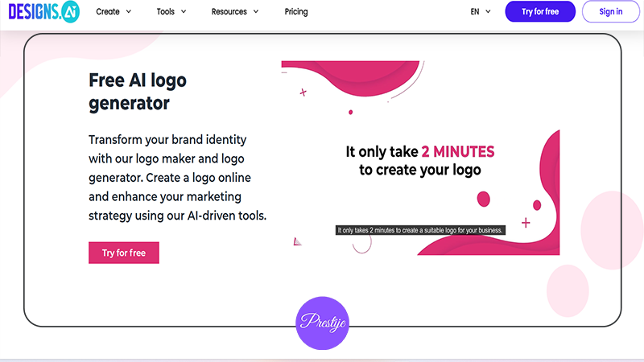The image size is (644, 362).
Task: Click the purple Prestije logo circle
Action: pyautogui.click(x=323, y=323)
